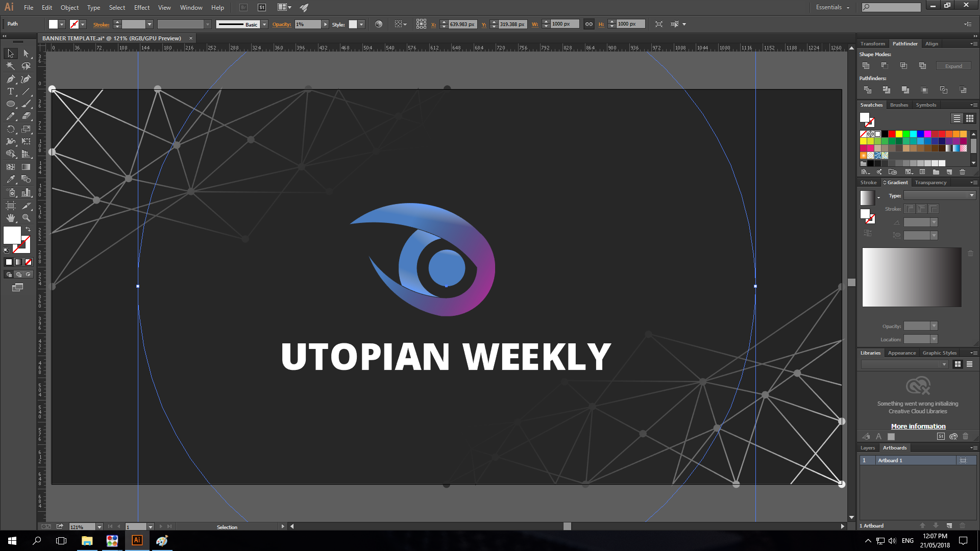Select the Zoom tool
Image resolution: width=980 pixels, height=551 pixels.
click(x=26, y=218)
